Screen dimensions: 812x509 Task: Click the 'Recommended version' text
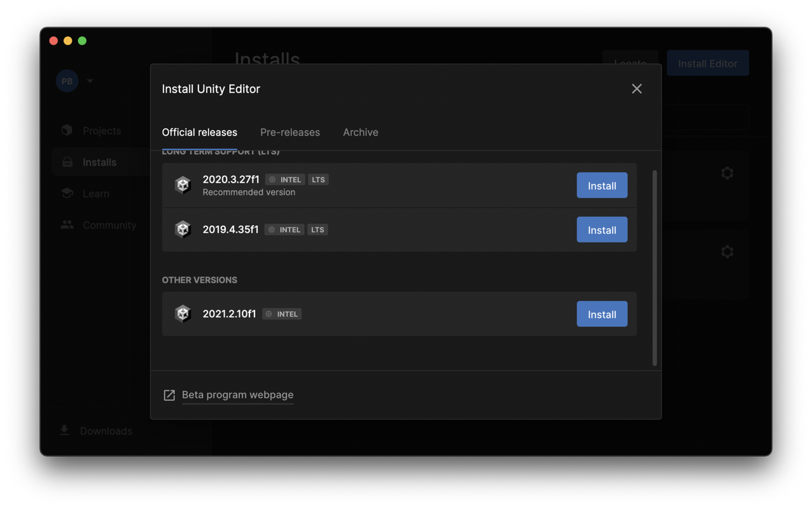click(249, 192)
